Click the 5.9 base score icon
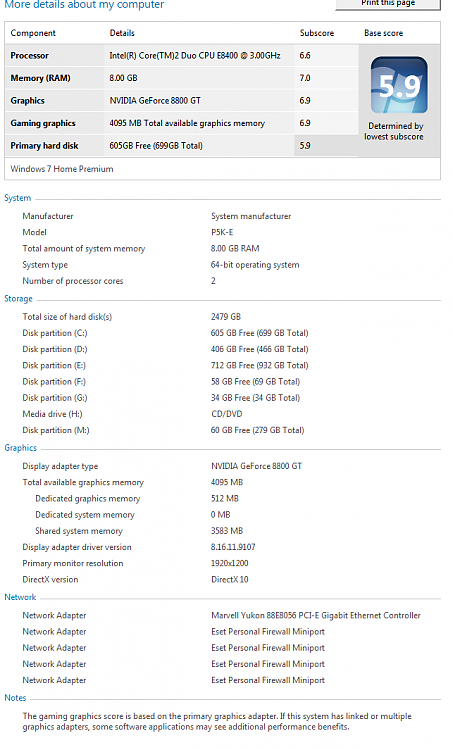 399,85
